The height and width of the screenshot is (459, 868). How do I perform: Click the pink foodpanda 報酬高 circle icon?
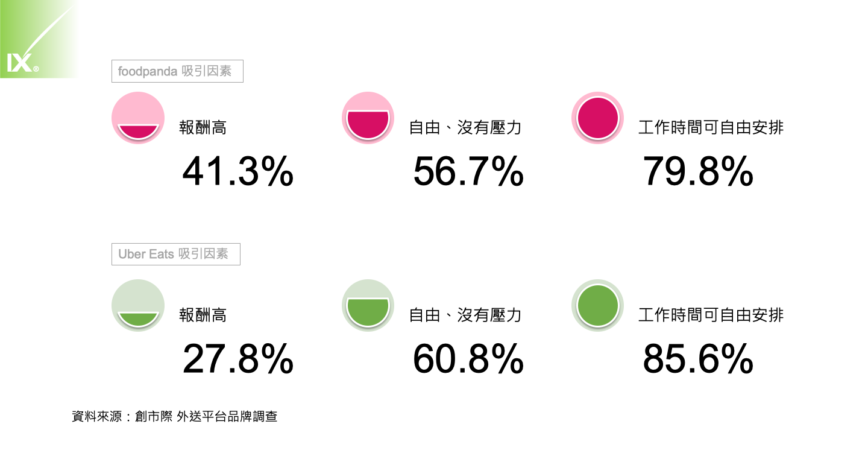[138, 118]
